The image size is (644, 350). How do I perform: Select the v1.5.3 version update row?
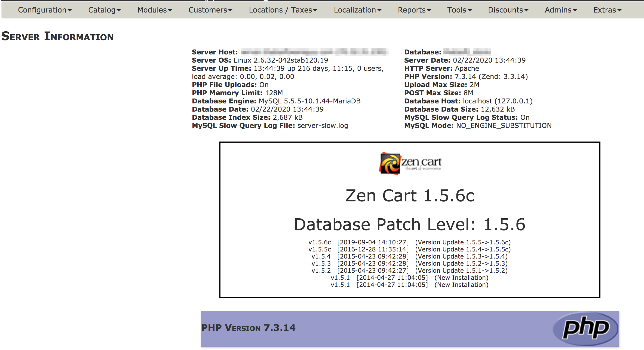point(410,263)
